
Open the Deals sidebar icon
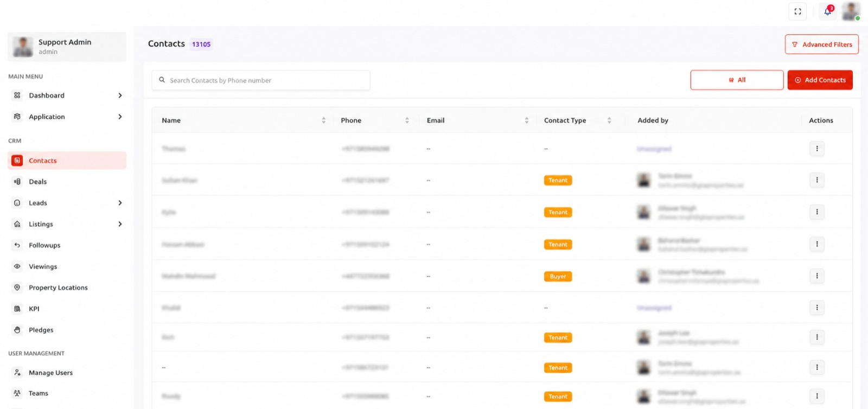(x=17, y=182)
